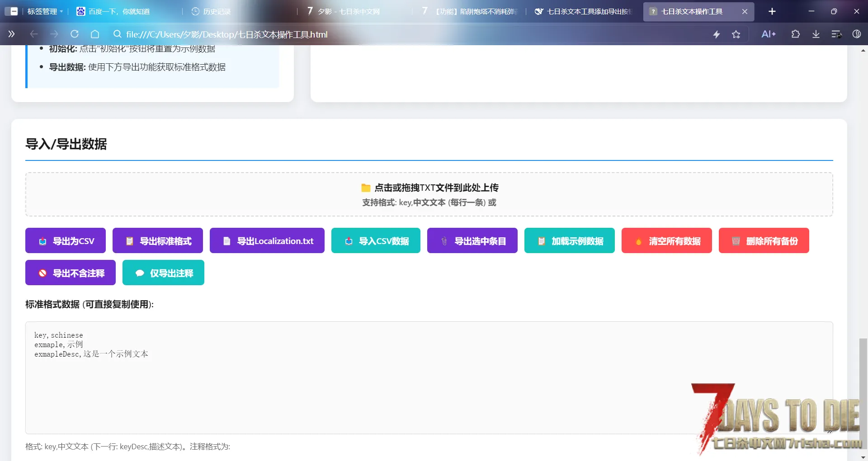This screenshot has height=461, width=868.
Task: Click 导出Localization.txt button
Action: click(x=267, y=241)
